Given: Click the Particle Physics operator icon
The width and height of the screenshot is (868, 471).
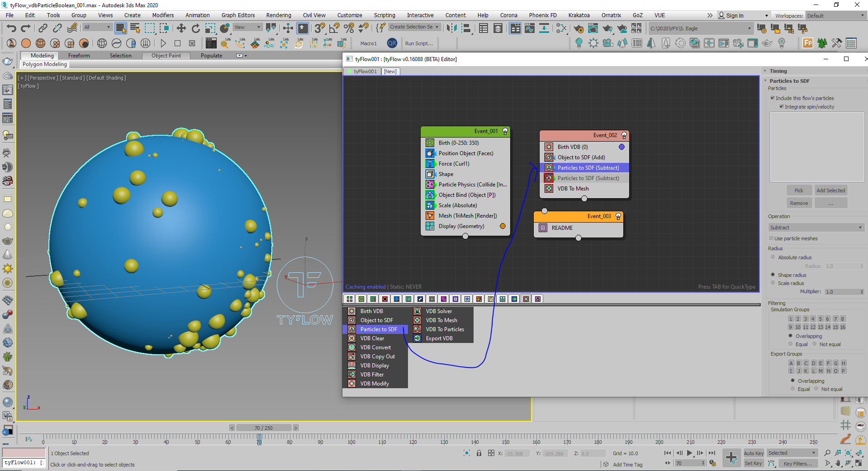Looking at the screenshot, I should [x=430, y=185].
